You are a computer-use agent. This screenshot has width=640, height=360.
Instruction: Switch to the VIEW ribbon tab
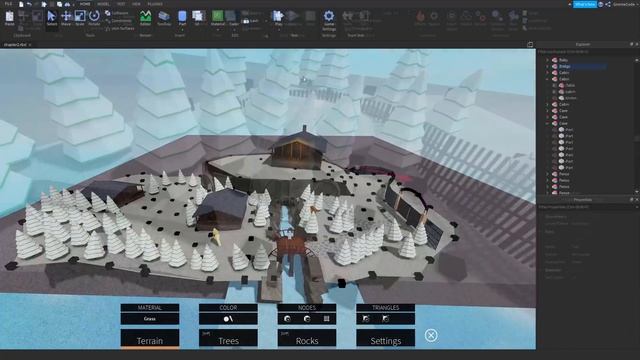[136, 4]
